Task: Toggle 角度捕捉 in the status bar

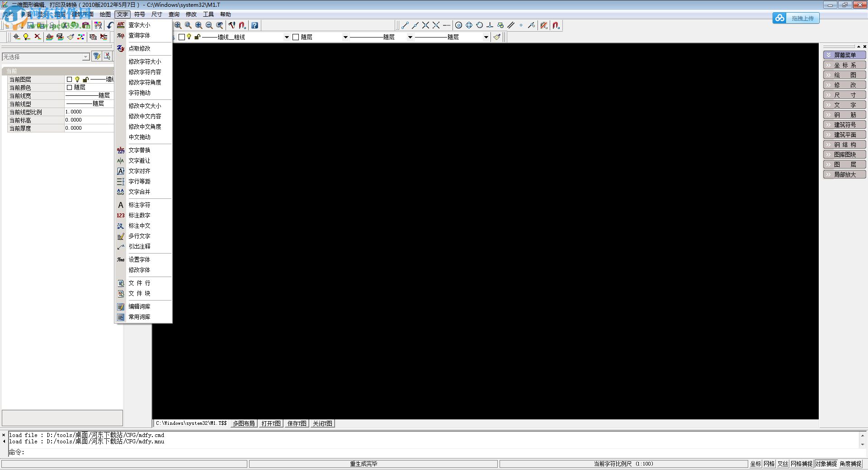Action: [x=850, y=464]
